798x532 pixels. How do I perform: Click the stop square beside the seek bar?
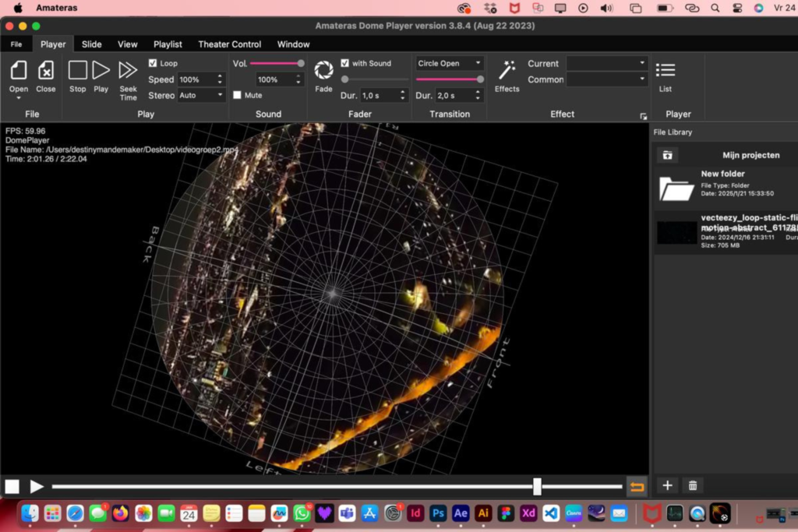(12, 487)
